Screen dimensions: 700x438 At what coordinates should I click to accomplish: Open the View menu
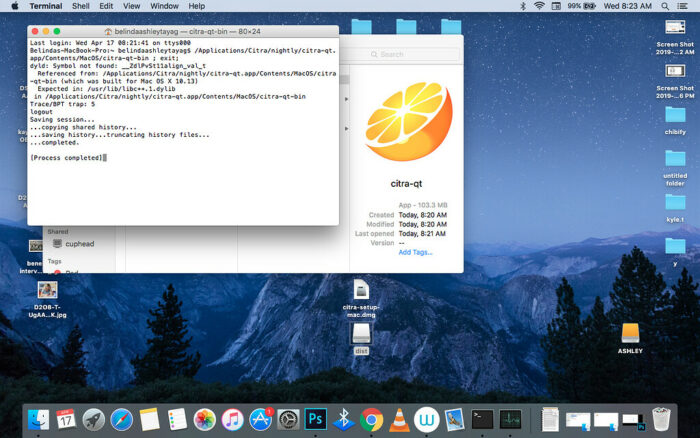131,6
